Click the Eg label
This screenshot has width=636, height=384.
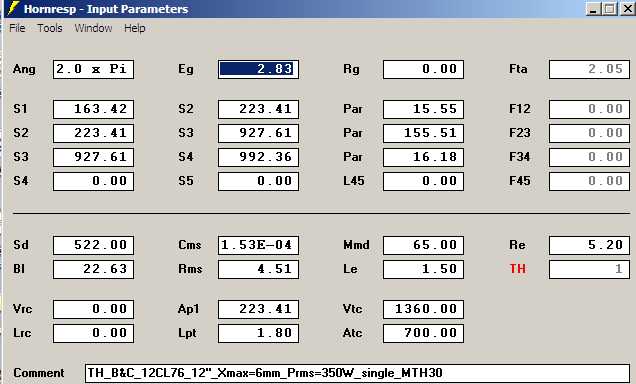click(186, 69)
